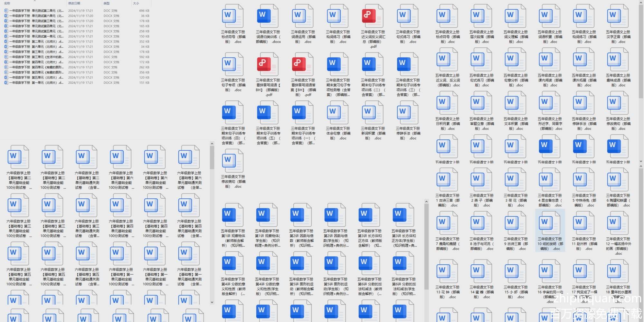Open 五年级语文上册 汉字正音 doc file
The width and height of the screenshot is (644, 322).
(618, 24)
